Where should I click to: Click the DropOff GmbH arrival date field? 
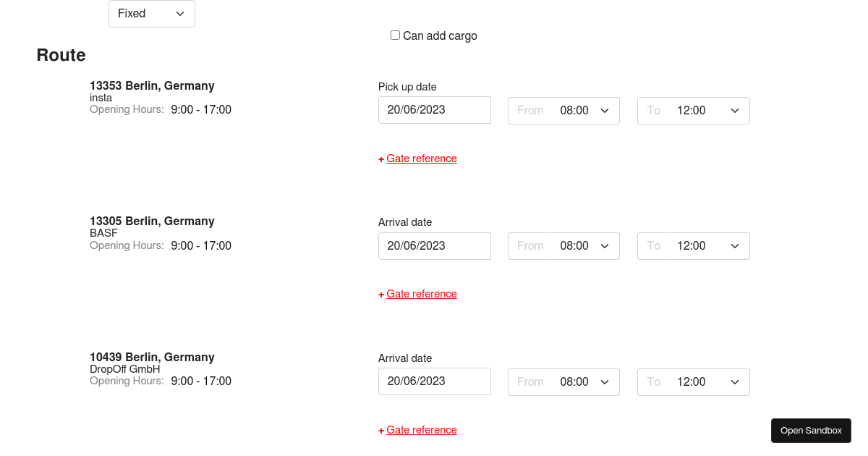pos(434,381)
